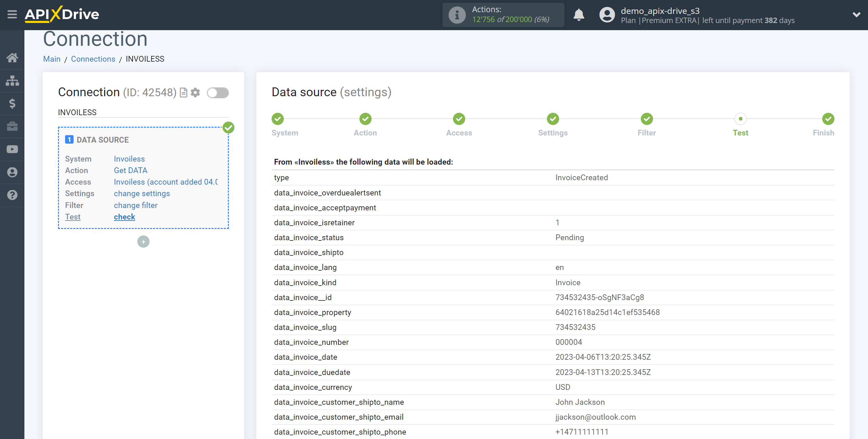Viewport: 868px width, 439px height.
Task: Select the data_invoice_lang row
Action: point(553,267)
